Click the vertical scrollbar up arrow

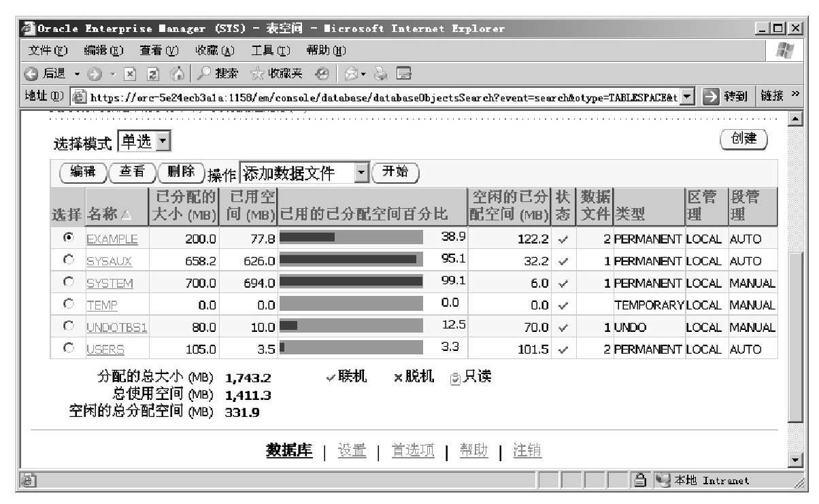[795, 119]
